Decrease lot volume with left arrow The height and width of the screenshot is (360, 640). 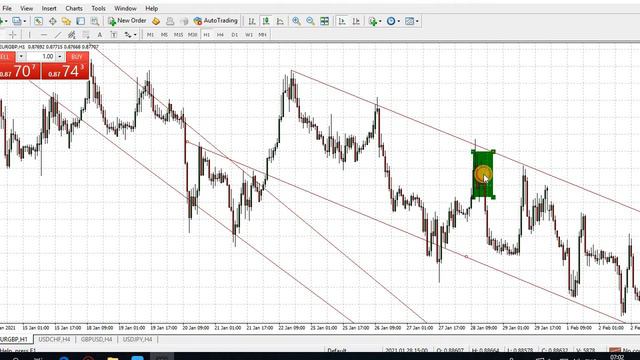(21, 57)
